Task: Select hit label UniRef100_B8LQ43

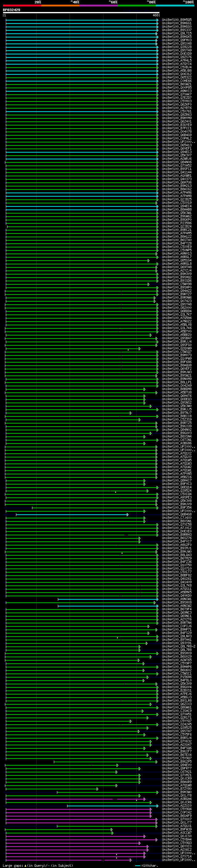Action: pyautogui.click(x=177, y=555)
